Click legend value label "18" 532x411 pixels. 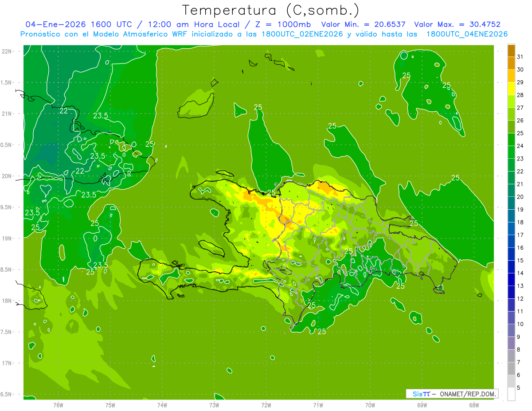coord(521,222)
